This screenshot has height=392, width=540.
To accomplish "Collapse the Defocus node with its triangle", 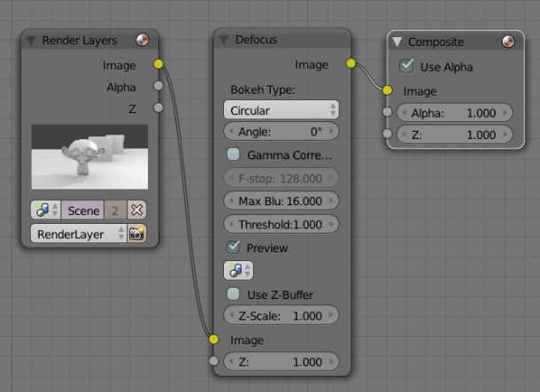I will [x=223, y=41].
